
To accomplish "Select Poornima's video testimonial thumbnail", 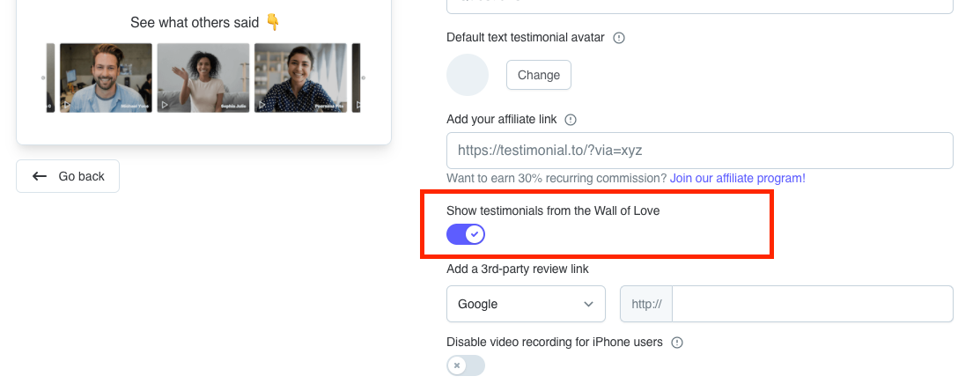I will pyautogui.click(x=300, y=78).
